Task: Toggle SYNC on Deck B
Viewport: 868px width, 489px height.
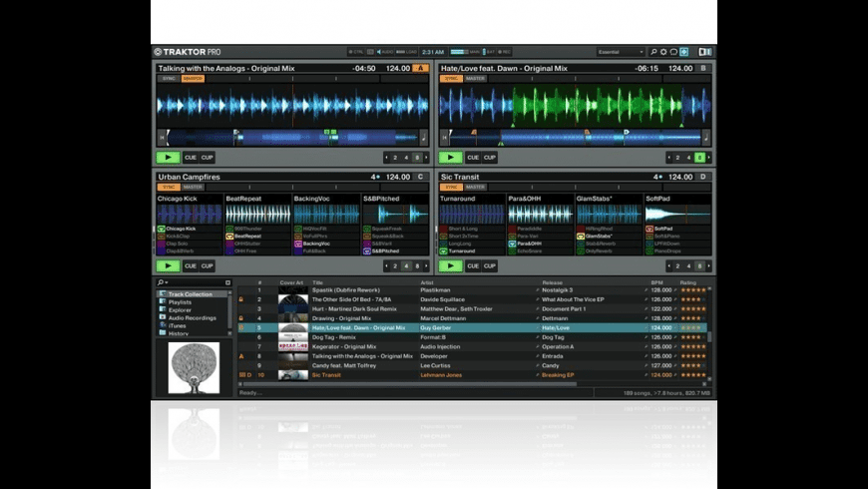Action: (x=452, y=79)
